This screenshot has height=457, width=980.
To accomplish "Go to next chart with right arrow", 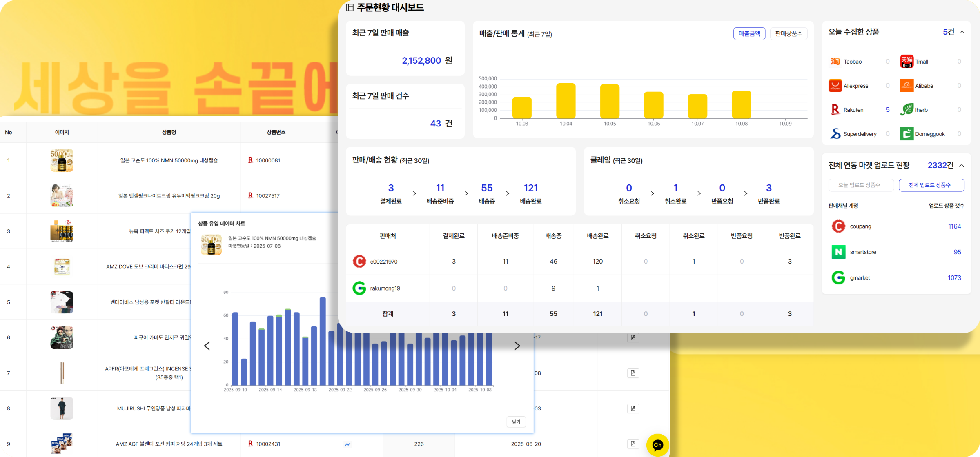I will point(517,346).
